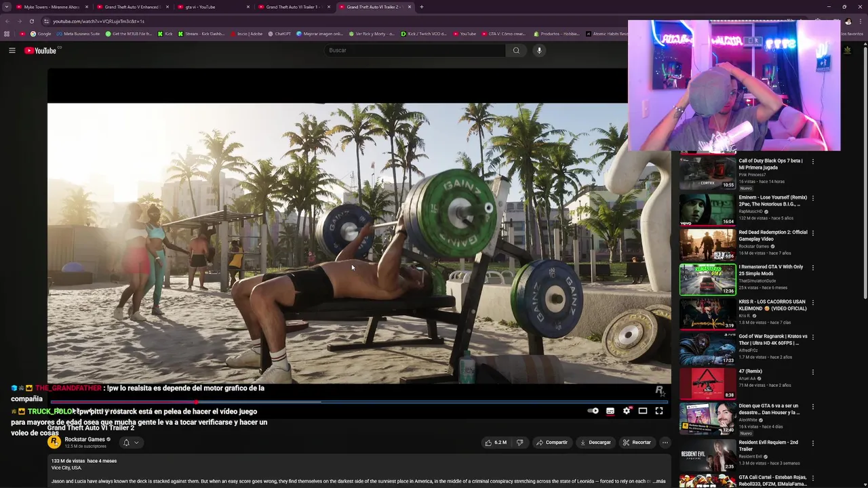This screenshot has width=868, height=488.
Task: Open the 47 (Remix) video thumbnail
Action: (x=707, y=383)
